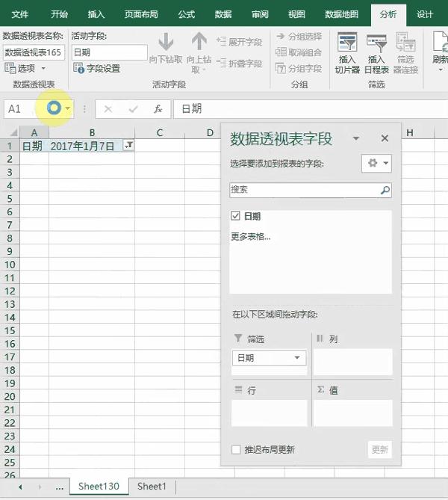The height and width of the screenshot is (500, 448).
Task: Open the Name Box dropdown arrow
Action: pyautogui.click(x=67, y=108)
